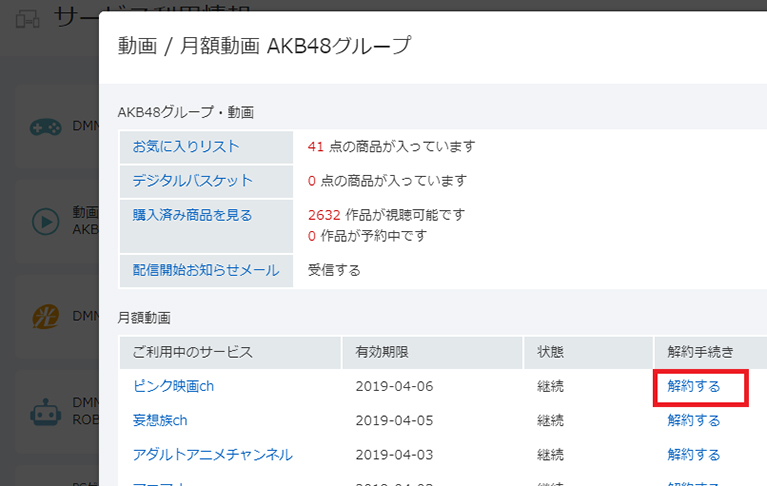Click 月額動画 section heading
The height and width of the screenshot is (486, 767).
144,318
